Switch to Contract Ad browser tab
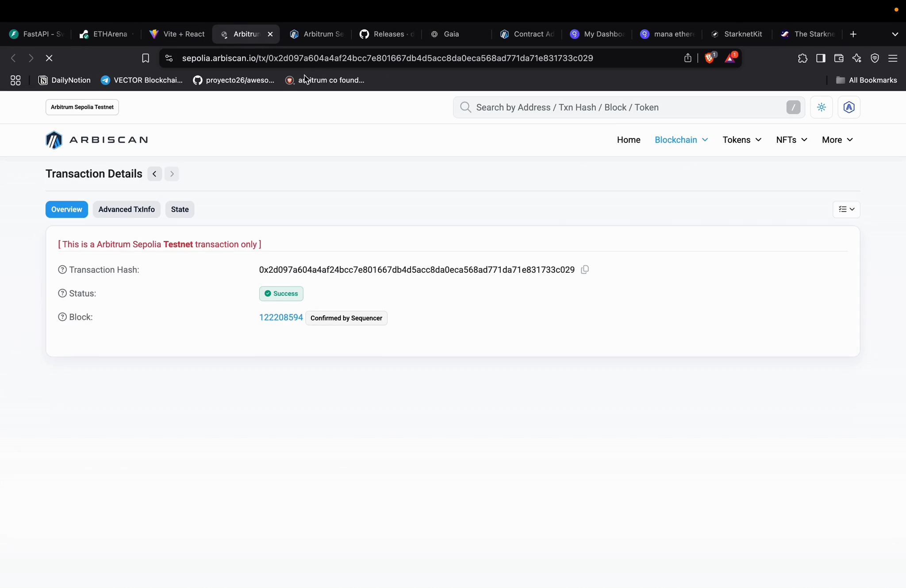 pyautogui.click(x=527, y=34)
